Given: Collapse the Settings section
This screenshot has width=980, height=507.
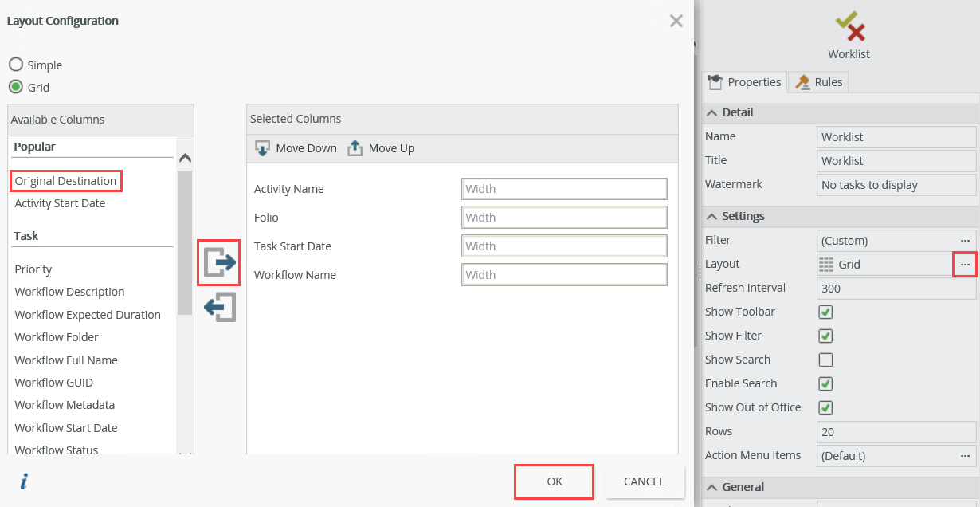Looking at the screenshot, I should [712, 216].
